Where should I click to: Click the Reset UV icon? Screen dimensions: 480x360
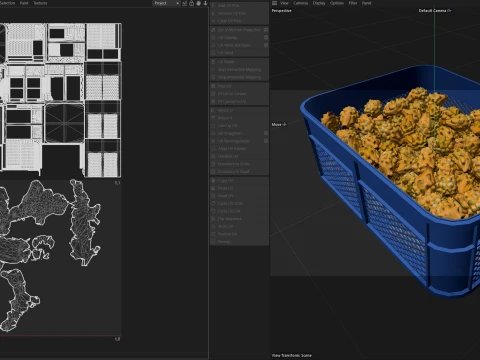213,196
